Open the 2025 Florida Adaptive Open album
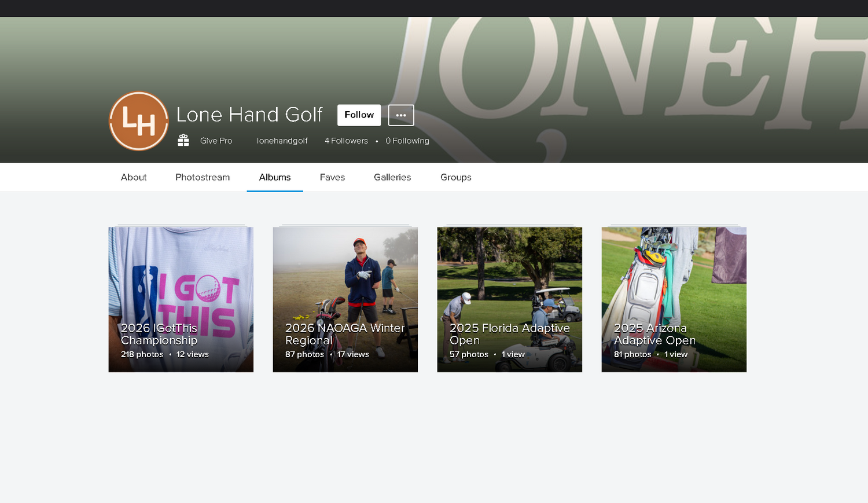This screenshot has height=503, width=868. click(510, 299)
